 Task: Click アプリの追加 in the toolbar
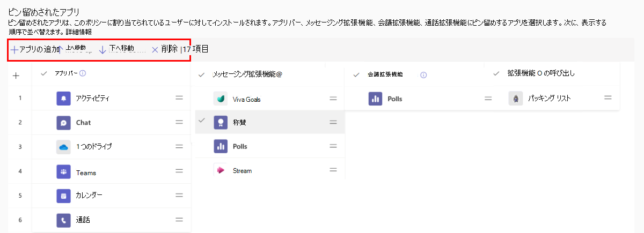[35, 49]
